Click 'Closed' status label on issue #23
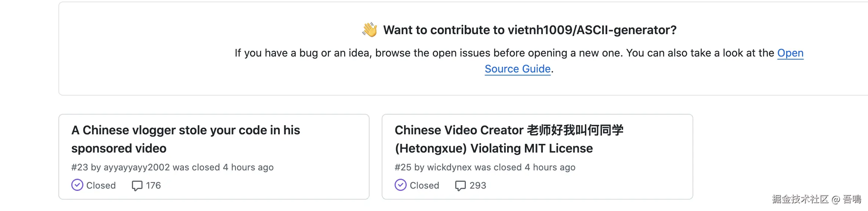Screen dimensions: 868x211 click(x=101, y=186)
